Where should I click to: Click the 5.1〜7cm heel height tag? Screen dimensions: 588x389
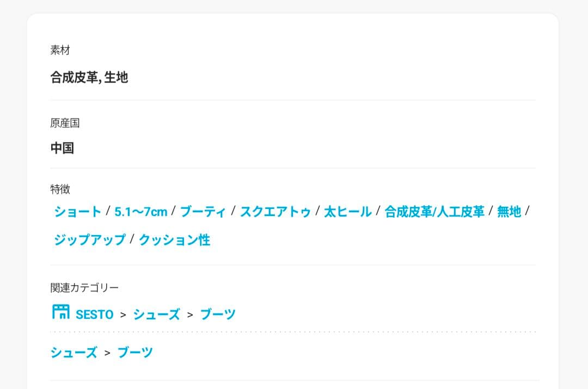[x=140, y=212]
